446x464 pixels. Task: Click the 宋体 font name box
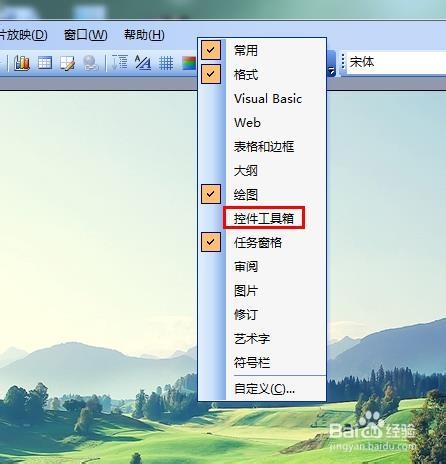pos(397,62)
